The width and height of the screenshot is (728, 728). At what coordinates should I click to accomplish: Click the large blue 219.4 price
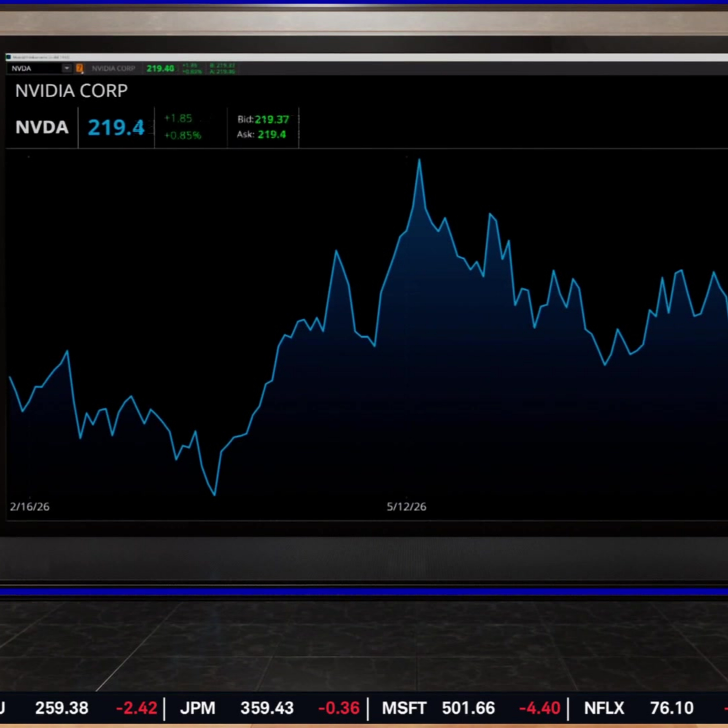pyautogui.click(x=116, y=127)
